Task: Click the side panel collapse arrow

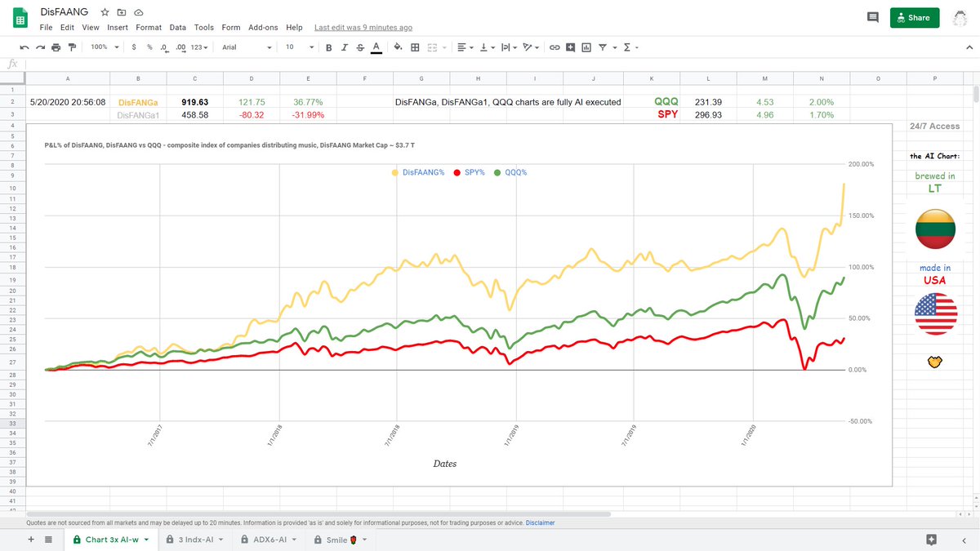Action: click(x=964, y=540)
